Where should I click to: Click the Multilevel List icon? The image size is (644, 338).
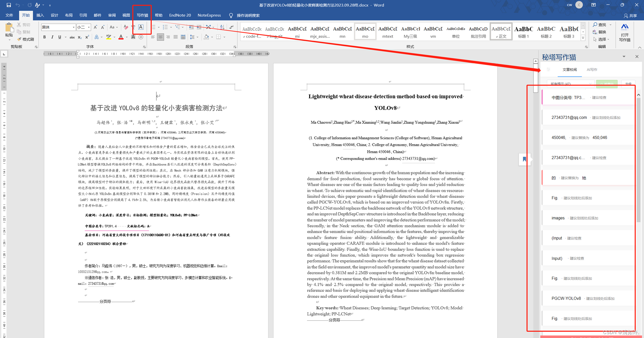pos(177,27)
